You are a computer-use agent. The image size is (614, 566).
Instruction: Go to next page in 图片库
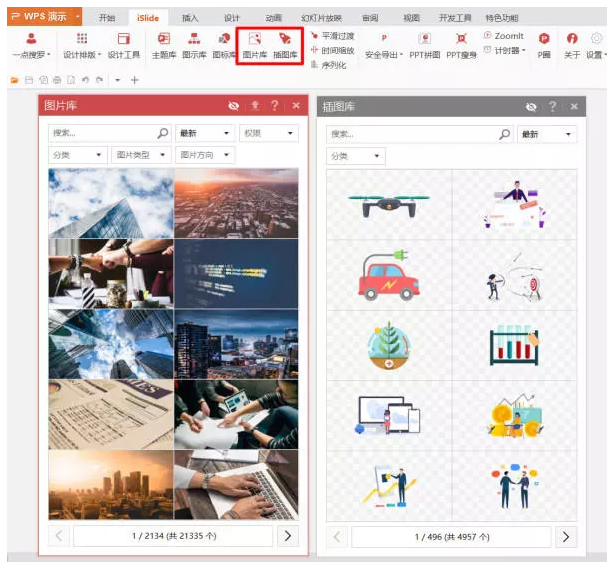288,536
